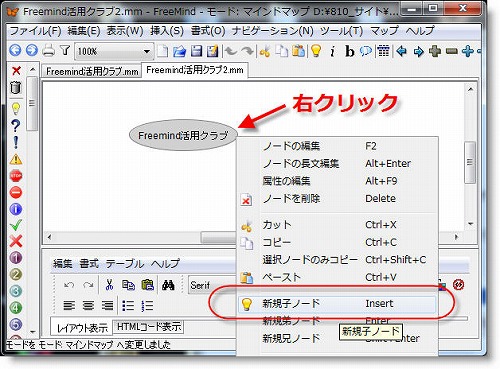Click the scissors cut icon in main toolbar
Screen dimensions: 500x369
(265, 51)
